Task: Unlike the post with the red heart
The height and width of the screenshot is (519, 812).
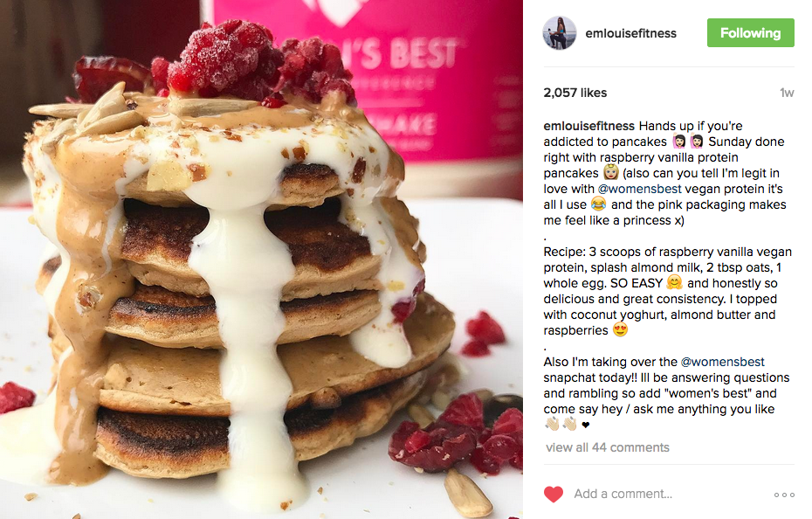Action: [x=553, y=495]
